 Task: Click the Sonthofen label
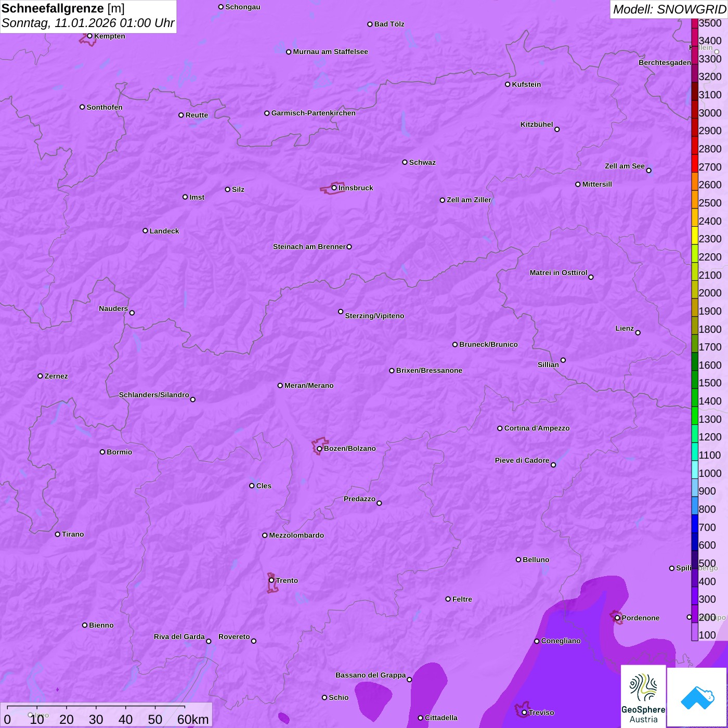pyautogui.click(x=105, y=107)
